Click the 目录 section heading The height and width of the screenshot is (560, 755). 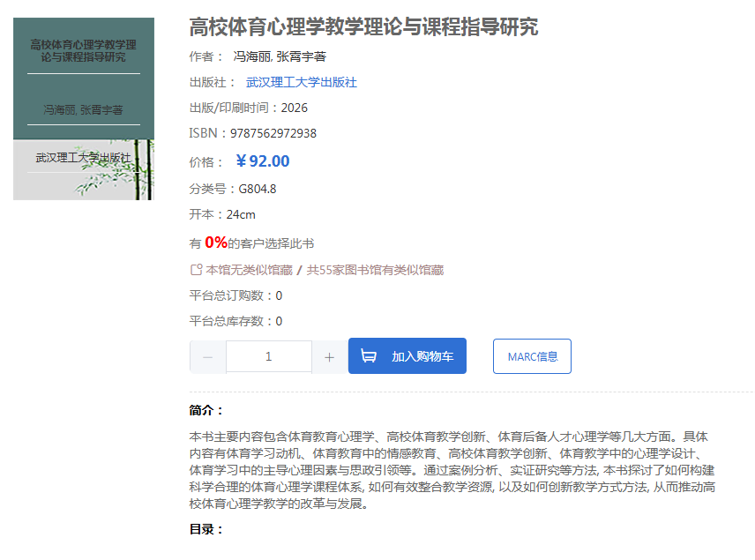(x=206, y=529)
